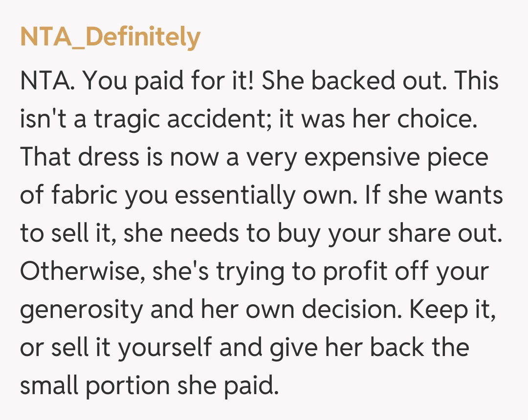Click the word 'generosity'
Image resolution: width=528 pixels, height=420 pixels.
coord(82,310)
